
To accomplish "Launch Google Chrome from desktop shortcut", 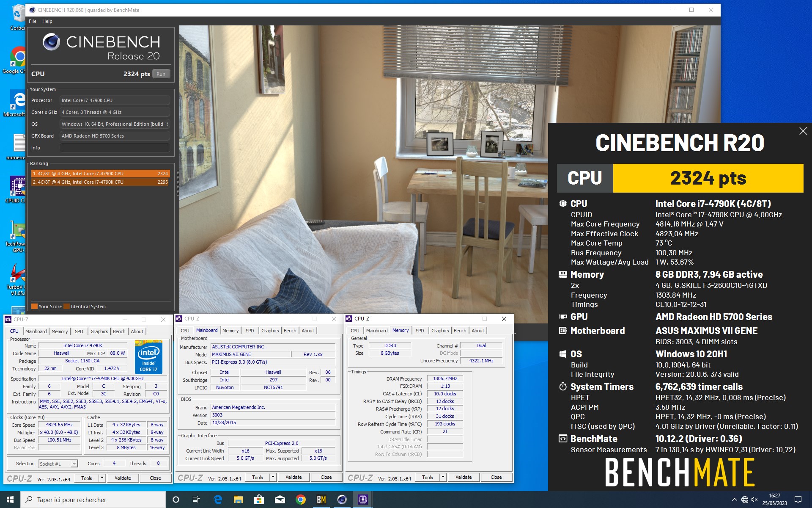I will 18,60.
